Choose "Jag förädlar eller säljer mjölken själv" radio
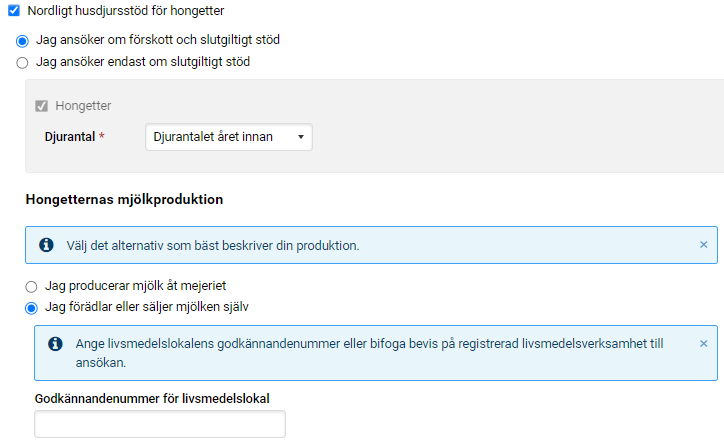The height and width of the screenshot is (444, 724). (31, 307)
